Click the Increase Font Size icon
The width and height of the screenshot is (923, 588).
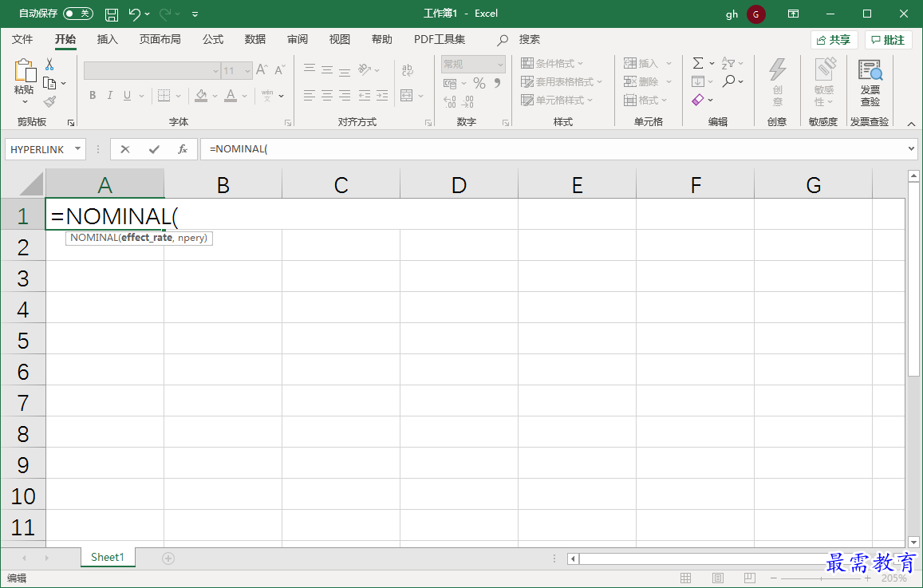point(262,70)
